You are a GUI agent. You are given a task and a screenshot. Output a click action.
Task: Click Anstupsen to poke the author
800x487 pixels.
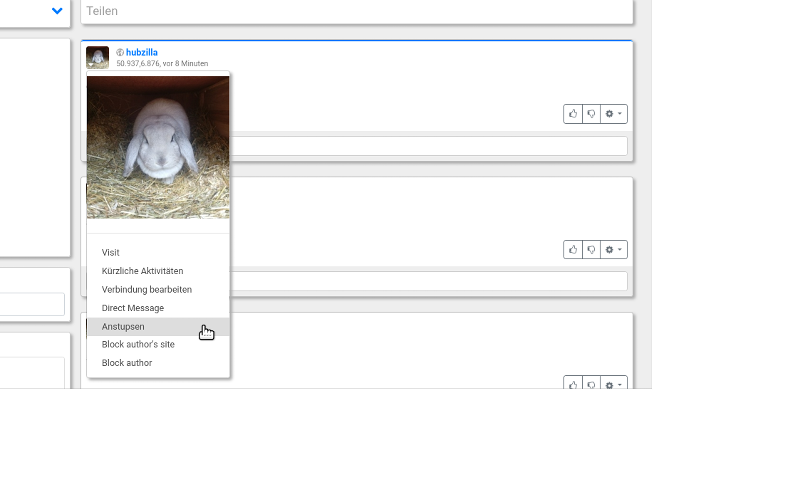point(123,327)
